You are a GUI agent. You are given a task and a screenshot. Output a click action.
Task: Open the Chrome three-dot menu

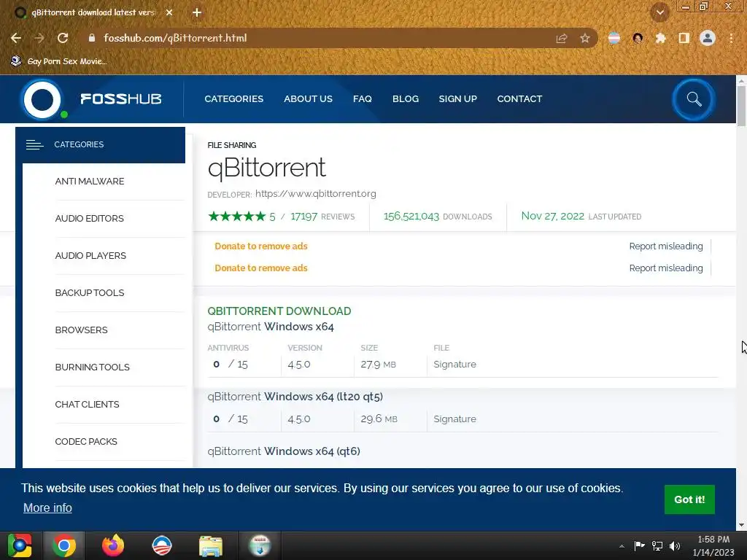[x=731, y=38]
